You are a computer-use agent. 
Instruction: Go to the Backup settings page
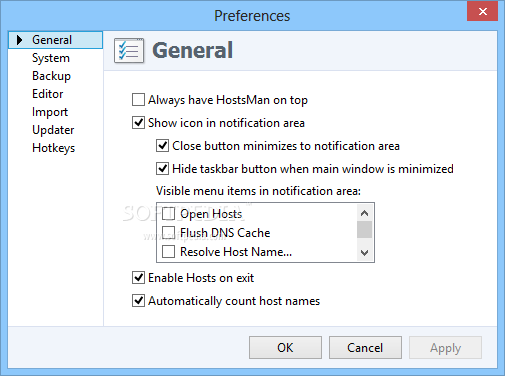click(x=51, y=76)
